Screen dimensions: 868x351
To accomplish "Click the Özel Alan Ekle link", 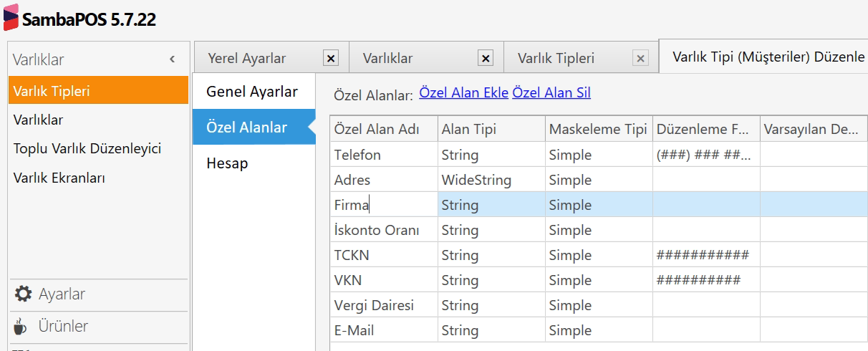I will tap(463, 92).
